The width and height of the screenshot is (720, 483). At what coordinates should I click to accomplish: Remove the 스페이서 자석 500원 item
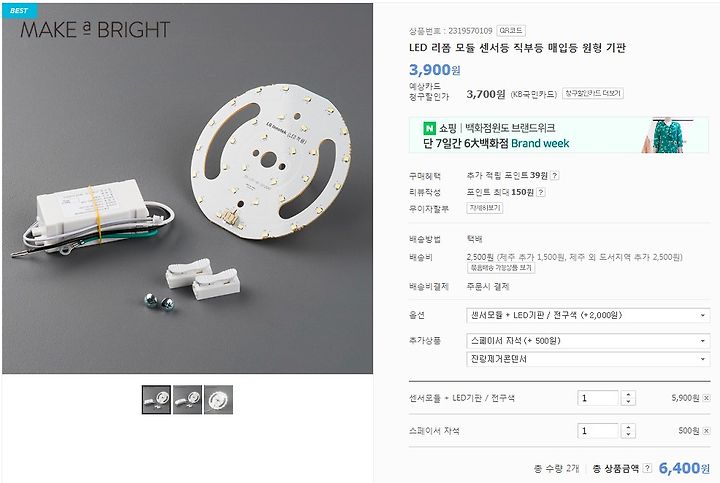click(x=706, y=431)
